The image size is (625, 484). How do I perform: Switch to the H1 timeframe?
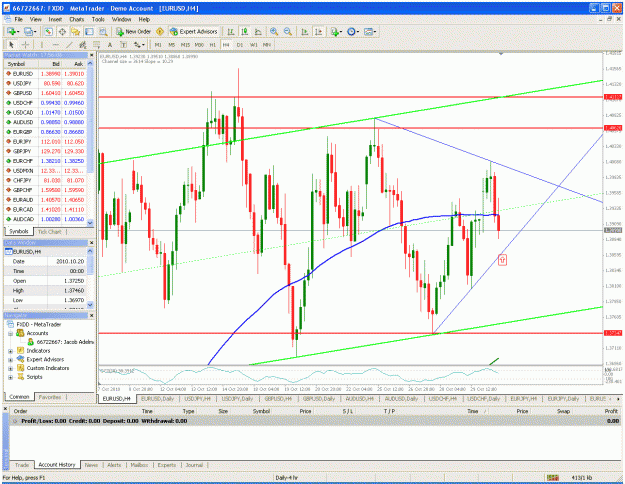pos(212,45)
